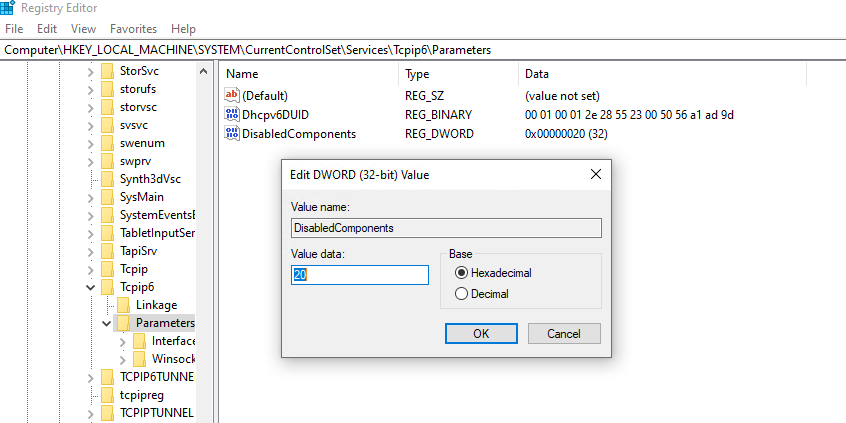Click the svsvc folder icon

pos(108,125)
